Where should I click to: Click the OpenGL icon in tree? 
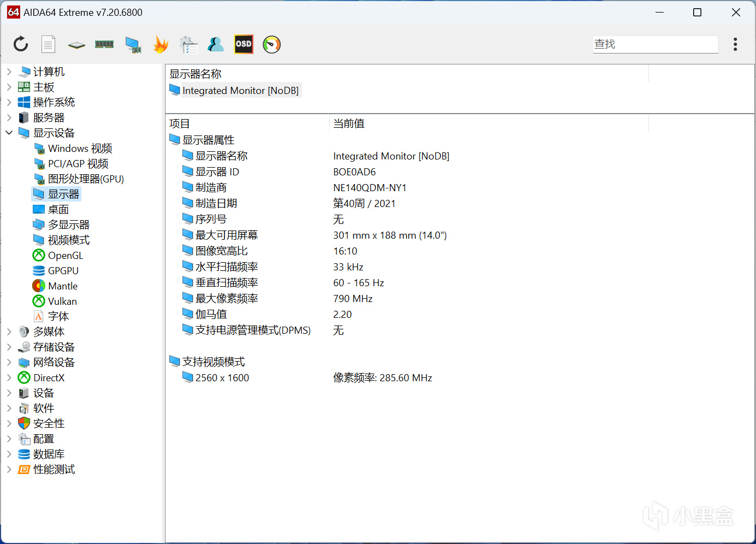tap(39, 255)
